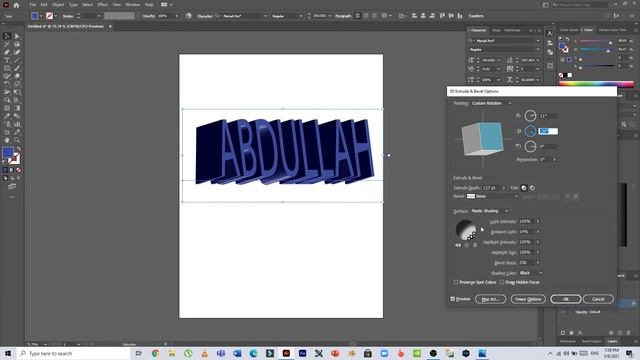Choose the Eyedropper tool

[x=7, y=116]
